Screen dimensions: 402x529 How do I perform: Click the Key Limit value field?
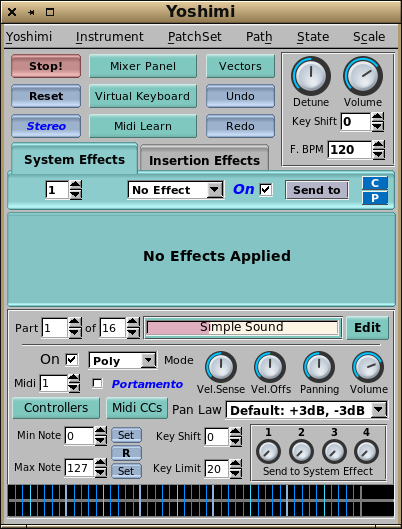(x=217, y=469)
